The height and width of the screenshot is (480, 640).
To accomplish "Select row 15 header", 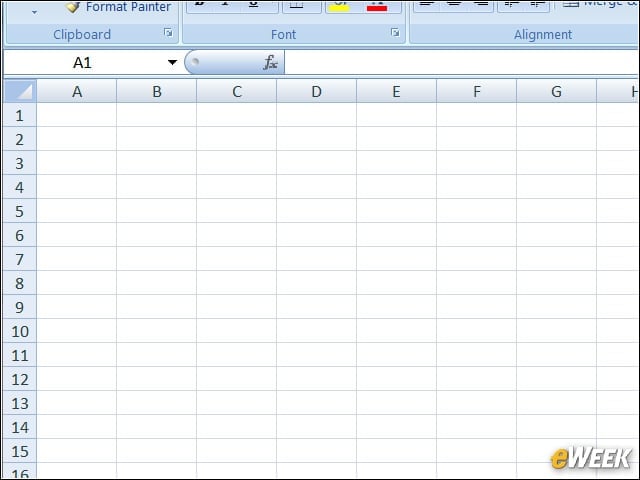I will click(20, 451).
